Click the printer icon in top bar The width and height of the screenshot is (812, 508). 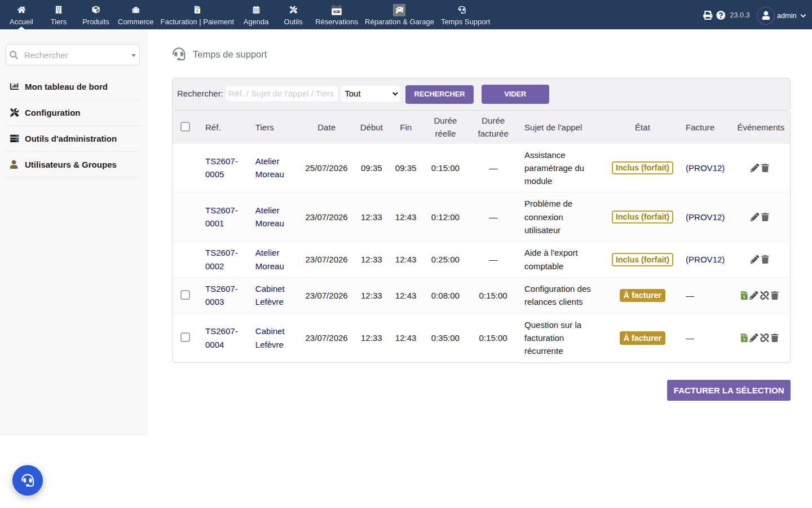(708, 15)
